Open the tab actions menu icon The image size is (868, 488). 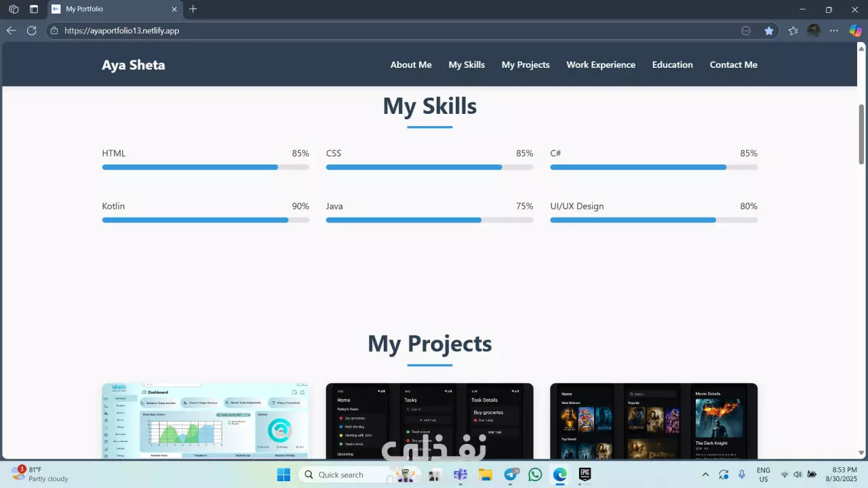(x=34, y=9)
